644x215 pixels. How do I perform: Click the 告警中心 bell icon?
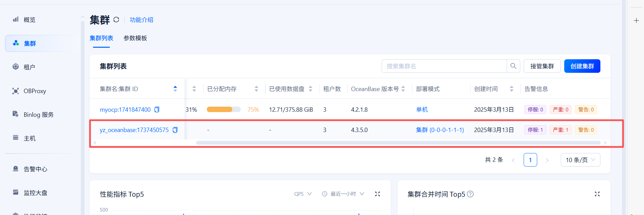16,169
